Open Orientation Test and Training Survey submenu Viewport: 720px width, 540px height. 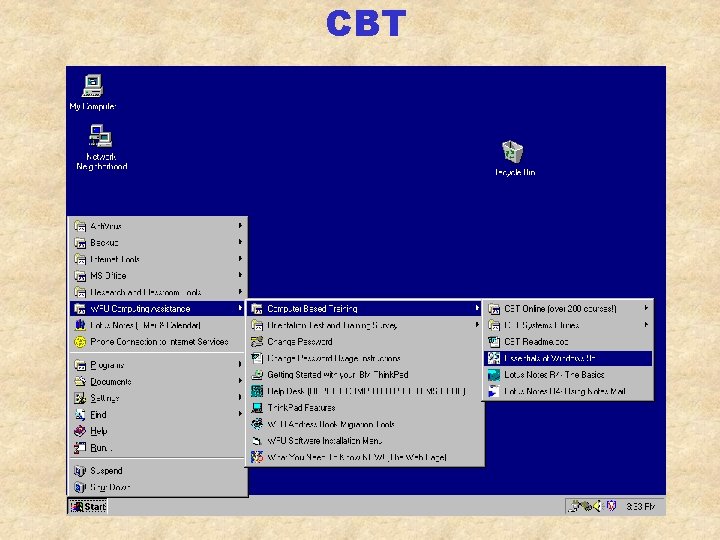click(365, 325)
